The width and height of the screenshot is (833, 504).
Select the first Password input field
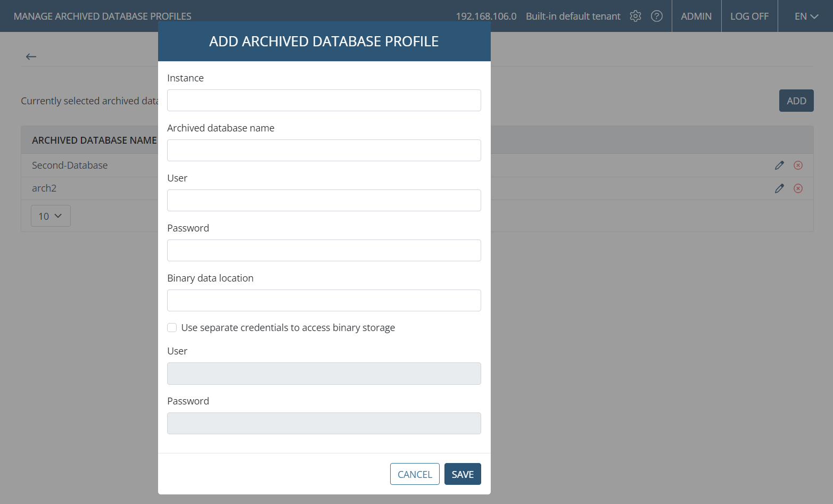pos(324,251)
